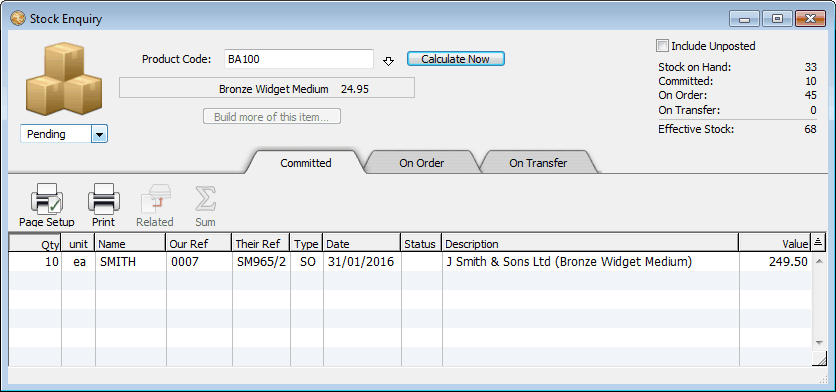Click the Print toolbar icon
Viewport: 836px width, 392px height.
point(103,199)
